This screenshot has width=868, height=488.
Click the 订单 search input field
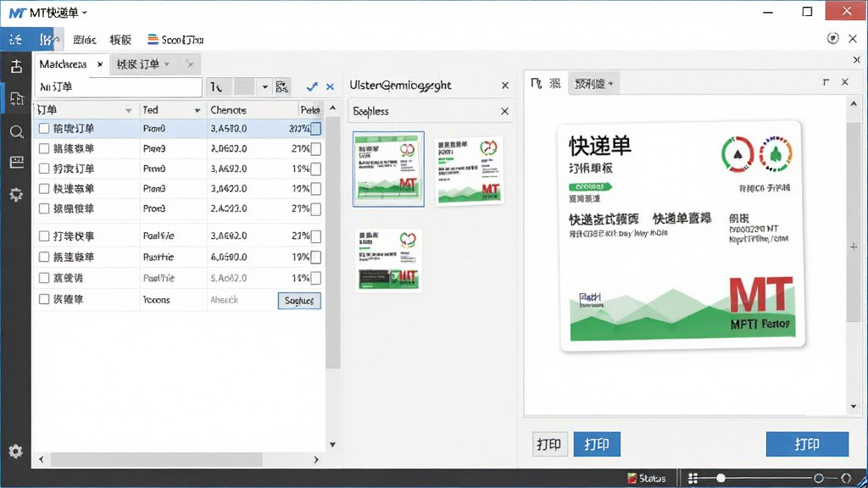(x=119, y=87)
